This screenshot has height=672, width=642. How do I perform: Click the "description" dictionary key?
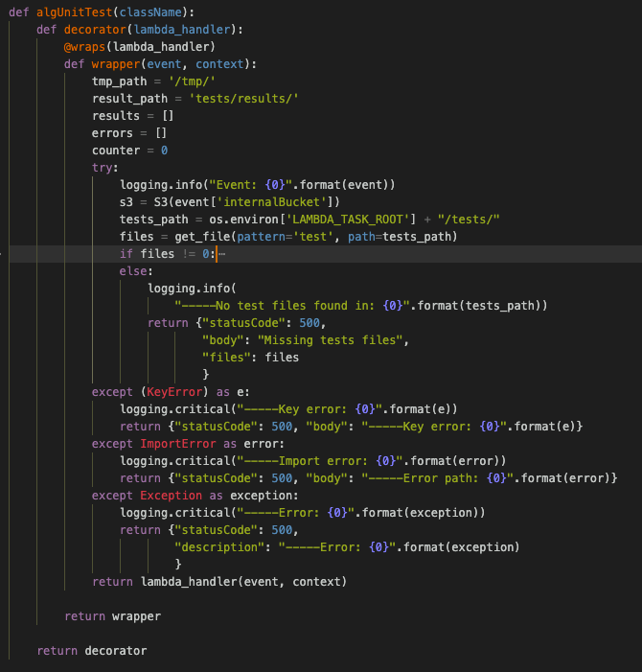(x=219, y=547)
